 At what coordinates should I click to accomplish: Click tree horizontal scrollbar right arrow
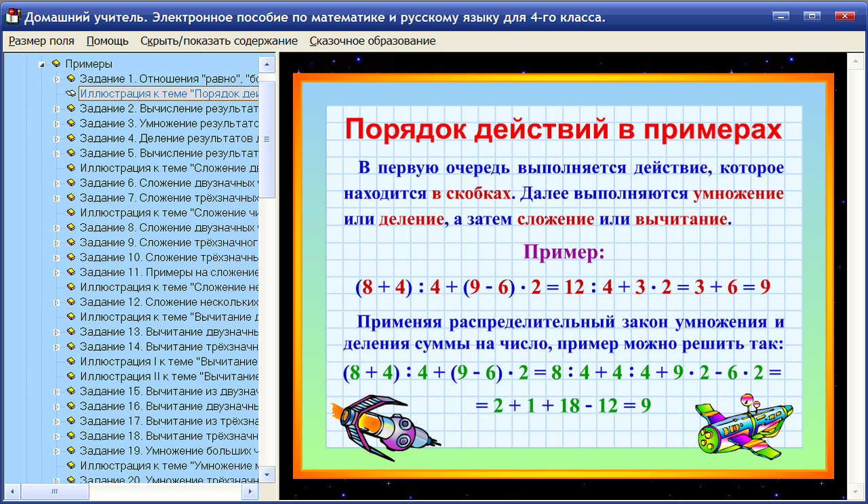(250, 491)
